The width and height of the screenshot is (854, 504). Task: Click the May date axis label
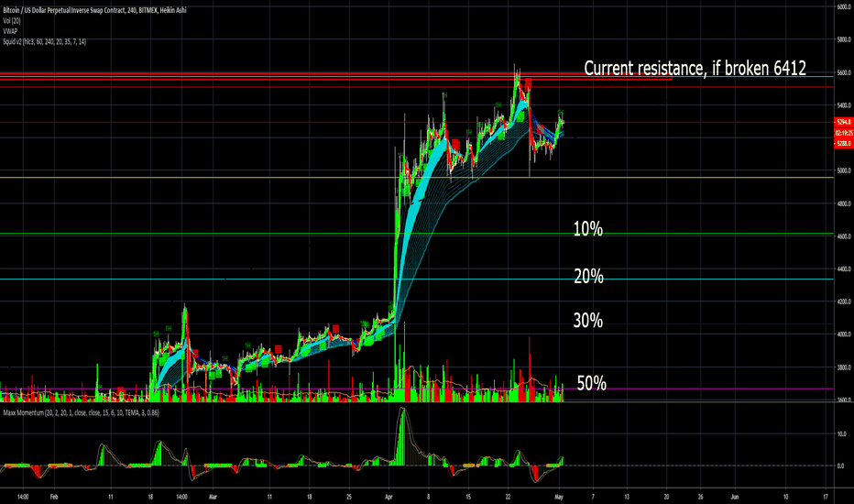(x=558, y=497)
